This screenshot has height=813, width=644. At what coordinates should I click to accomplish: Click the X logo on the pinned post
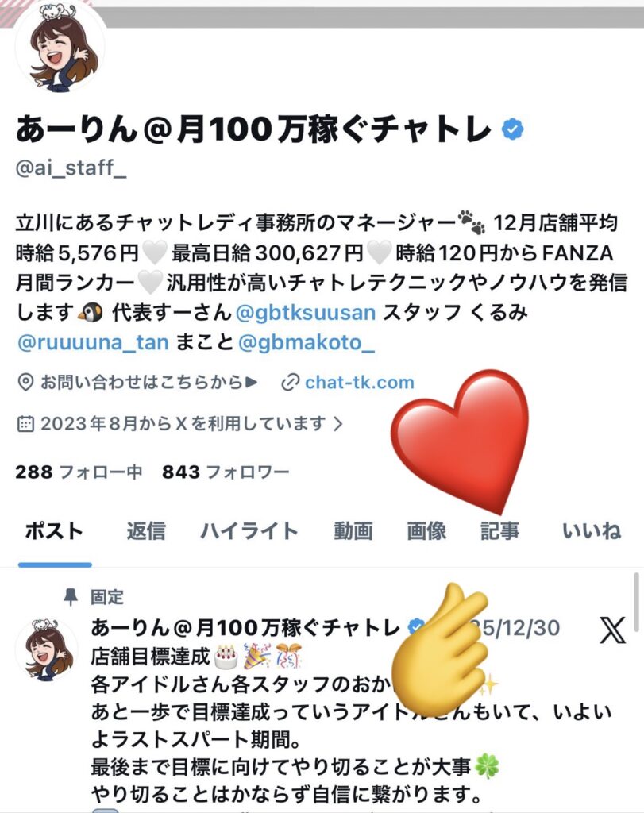click(612, 630)
